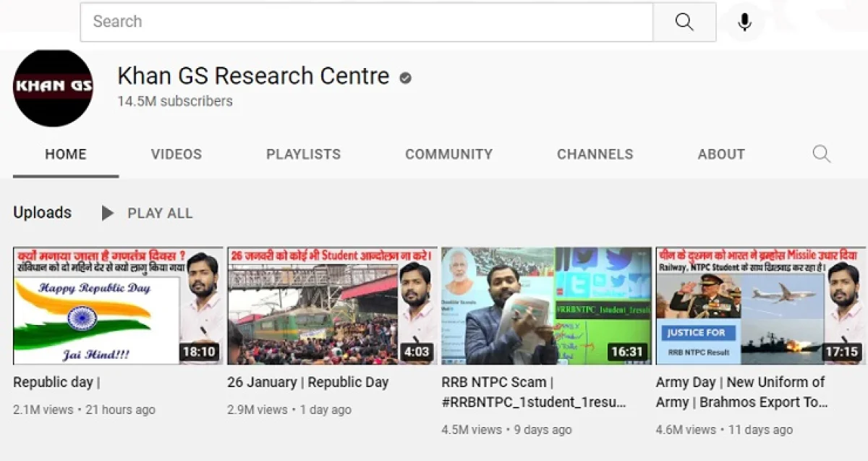This screenshot has width=868, height=461.
Task: Focus the Search input field
Action: (x=367, y=22)
